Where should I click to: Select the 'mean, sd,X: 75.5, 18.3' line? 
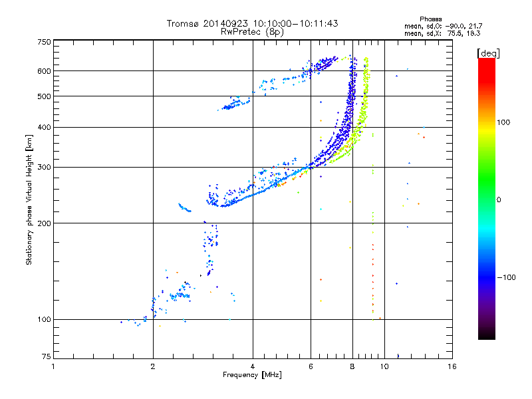[x=442, y=33]
